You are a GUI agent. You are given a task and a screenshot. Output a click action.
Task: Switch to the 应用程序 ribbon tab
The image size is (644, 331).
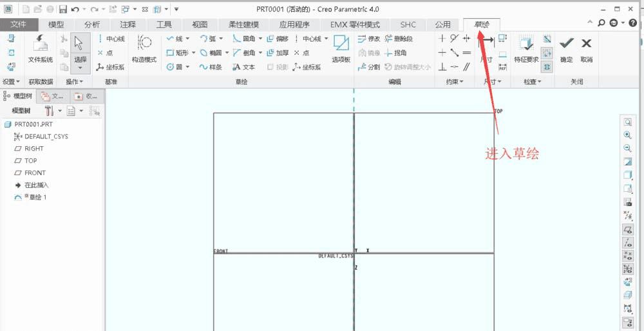tap(294, 24)
